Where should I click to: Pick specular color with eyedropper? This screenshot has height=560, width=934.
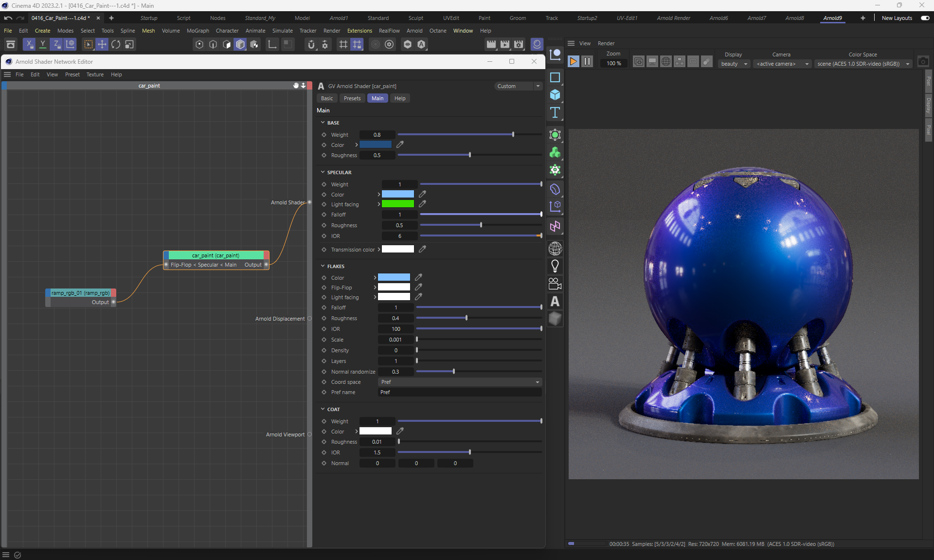[422, 194]
